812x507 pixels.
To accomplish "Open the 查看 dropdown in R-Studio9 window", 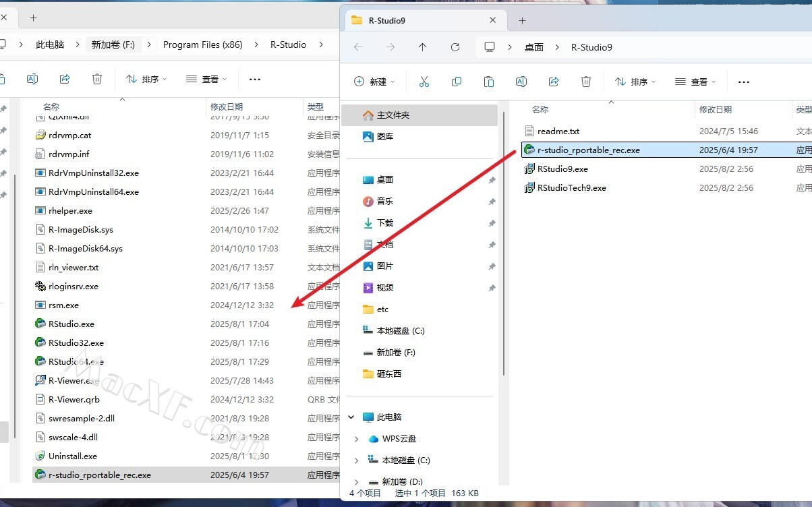I will (x=695, y=82).
